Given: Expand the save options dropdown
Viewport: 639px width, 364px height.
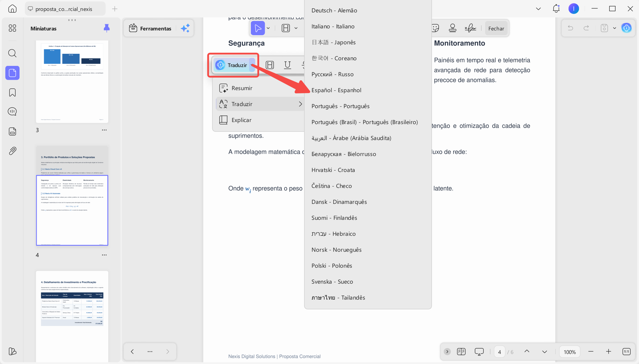Looking at the screenshot, I should [614, 28].
